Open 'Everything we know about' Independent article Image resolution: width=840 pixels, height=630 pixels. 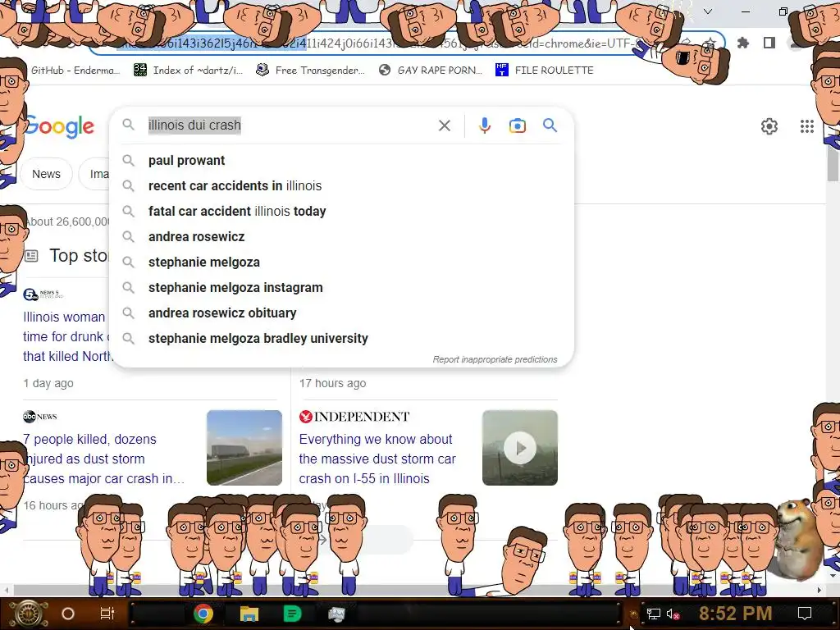377,459
